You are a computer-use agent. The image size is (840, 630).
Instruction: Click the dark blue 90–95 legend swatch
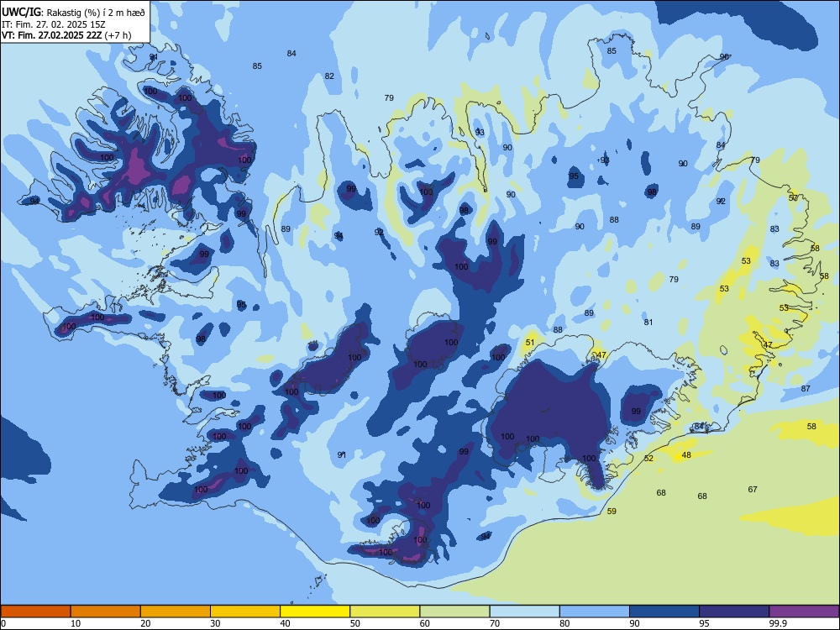[664, 612]
